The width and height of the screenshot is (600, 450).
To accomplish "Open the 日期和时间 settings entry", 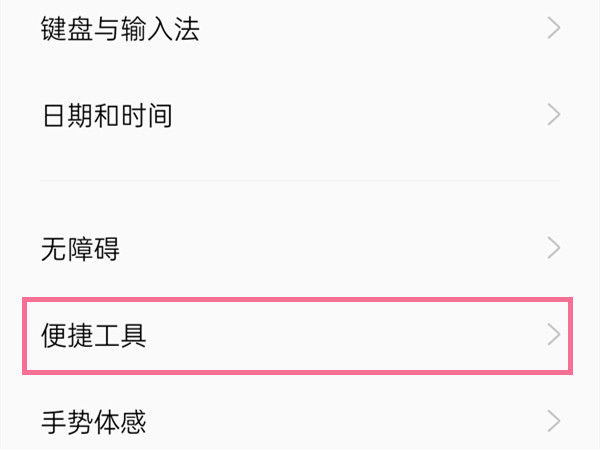I will tap(300, 115).
